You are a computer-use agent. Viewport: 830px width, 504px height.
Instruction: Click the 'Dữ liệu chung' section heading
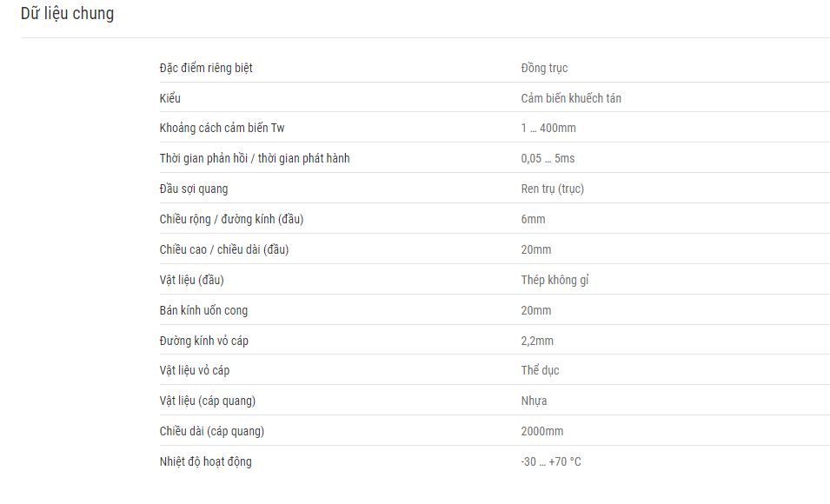67,14
